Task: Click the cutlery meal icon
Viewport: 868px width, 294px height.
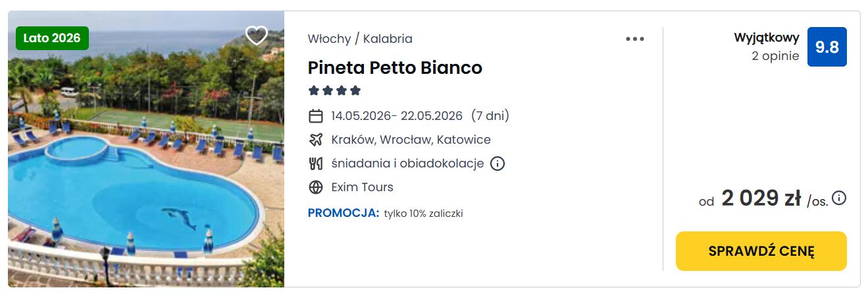Action: coord(316,163)
